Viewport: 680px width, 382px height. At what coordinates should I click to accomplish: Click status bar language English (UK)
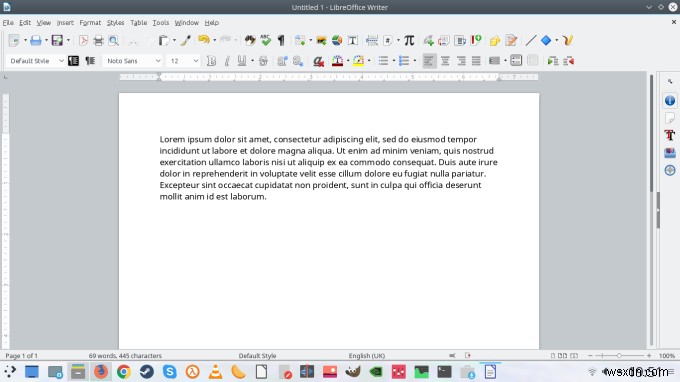pos(366,356)
